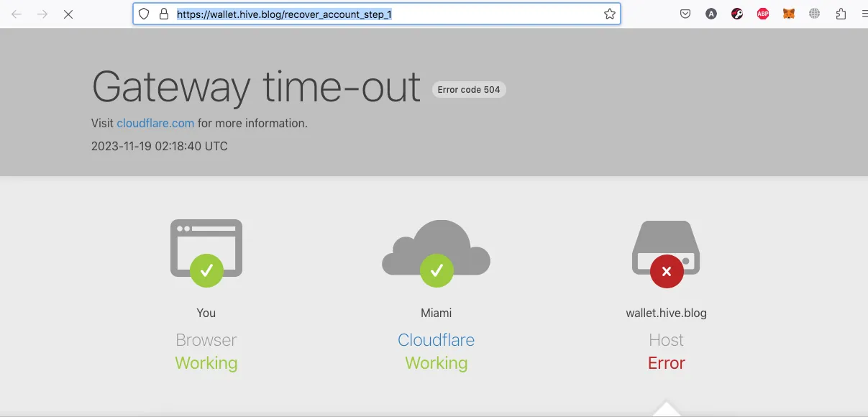Select the URL in the address bar
Viewport: 868px width, 417px height.
(x=284, y=14)
